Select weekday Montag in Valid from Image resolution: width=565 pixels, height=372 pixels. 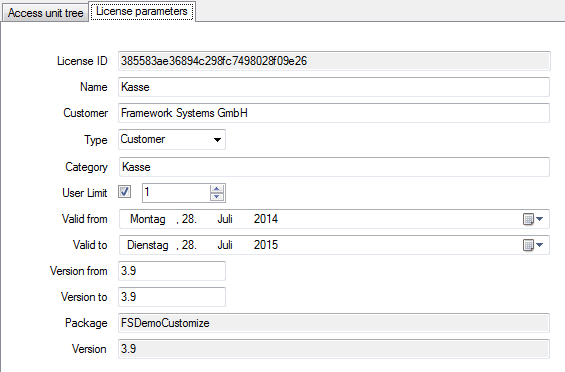(x=148, y=219)
